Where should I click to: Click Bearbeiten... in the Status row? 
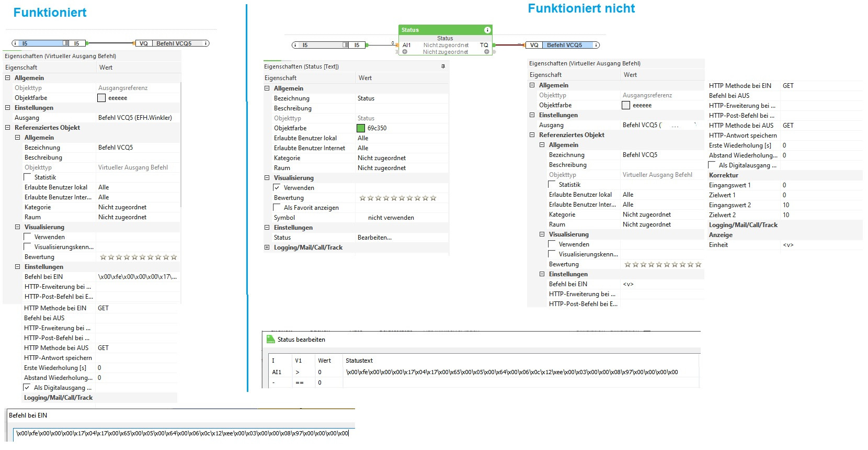(x=374, y=237)
